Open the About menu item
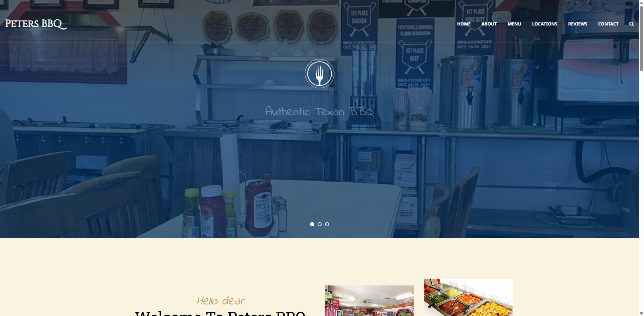Screen dimensions: 644x316 tap(489, 24)
